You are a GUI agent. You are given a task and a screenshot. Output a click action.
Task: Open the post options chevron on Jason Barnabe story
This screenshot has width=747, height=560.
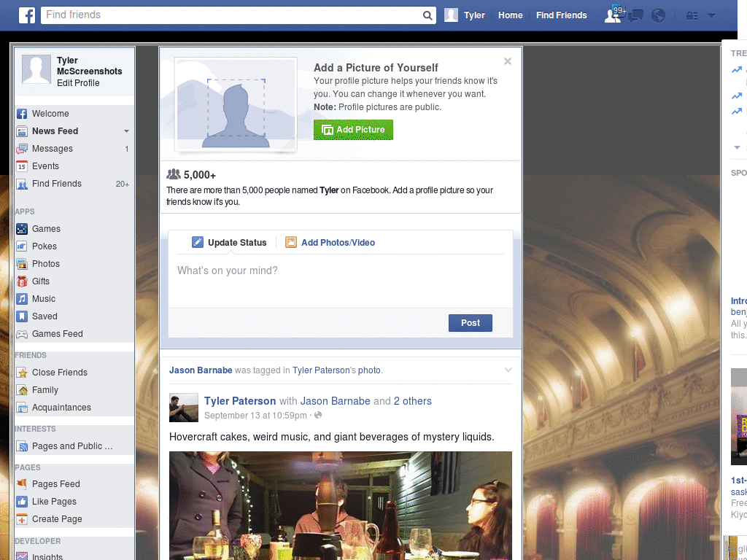(508, 370)
